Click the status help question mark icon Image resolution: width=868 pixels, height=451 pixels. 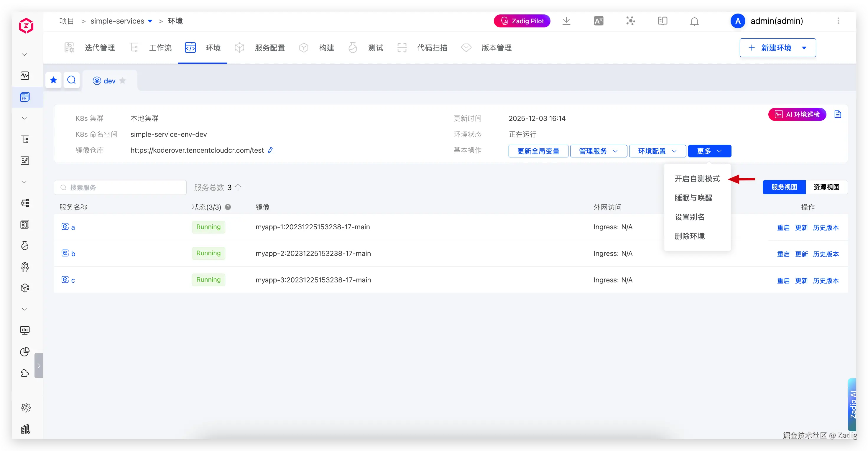[228, 207]
